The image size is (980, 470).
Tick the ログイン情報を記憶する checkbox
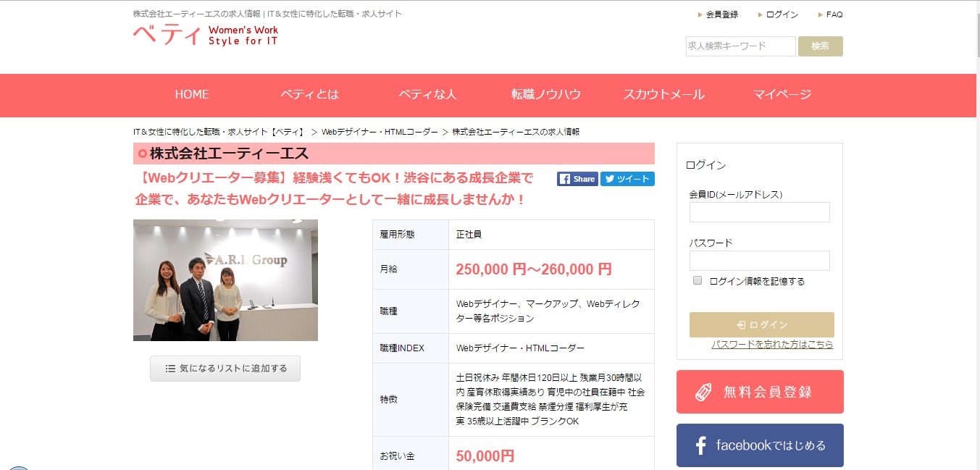coord(698,280)
